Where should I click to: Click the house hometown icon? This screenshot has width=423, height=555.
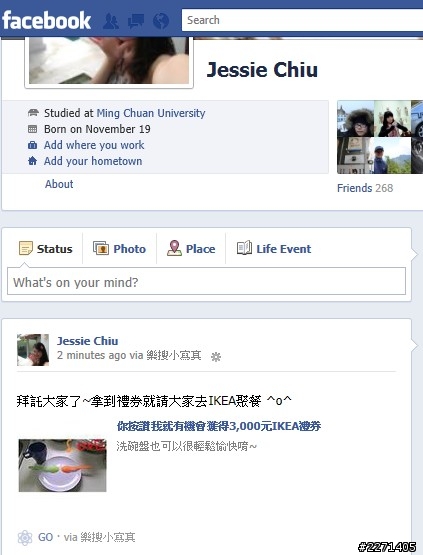32,161
